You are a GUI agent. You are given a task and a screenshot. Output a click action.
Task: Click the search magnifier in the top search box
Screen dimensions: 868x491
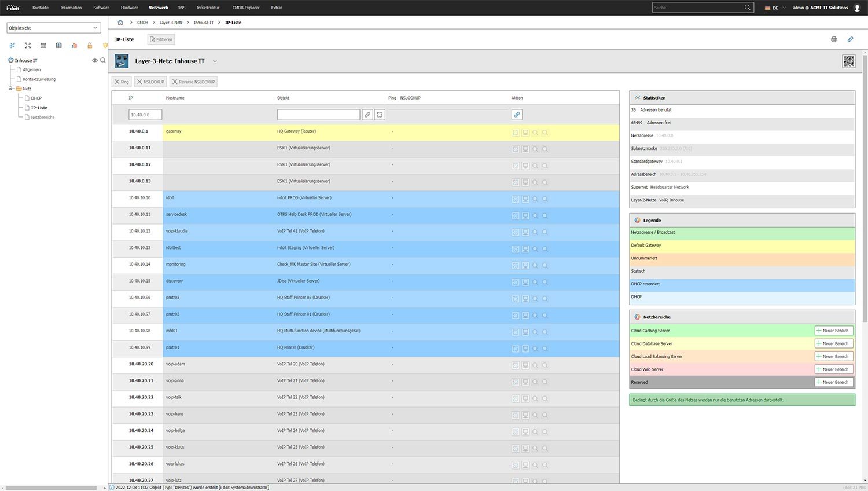pos(748,8)
